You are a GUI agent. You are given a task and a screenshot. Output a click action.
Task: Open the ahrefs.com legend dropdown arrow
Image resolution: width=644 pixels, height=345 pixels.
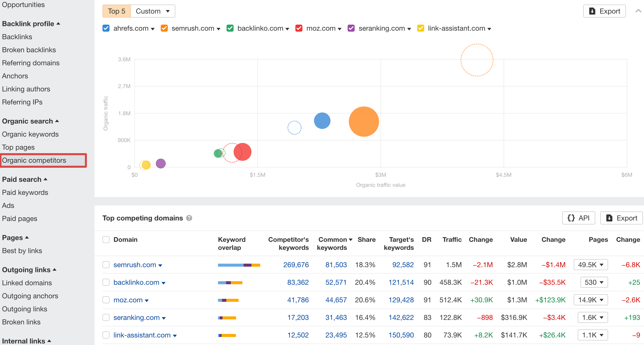(153, 29)
